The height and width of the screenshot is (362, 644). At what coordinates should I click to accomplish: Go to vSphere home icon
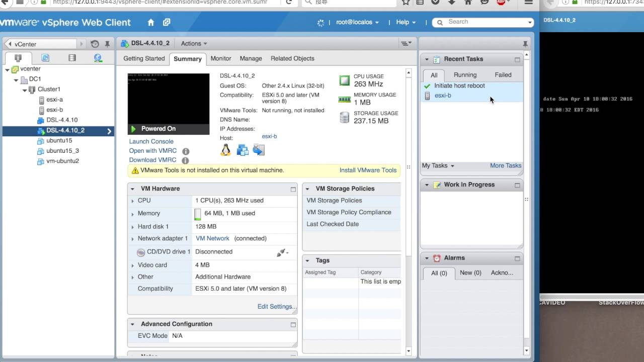(x=150, y=23)
